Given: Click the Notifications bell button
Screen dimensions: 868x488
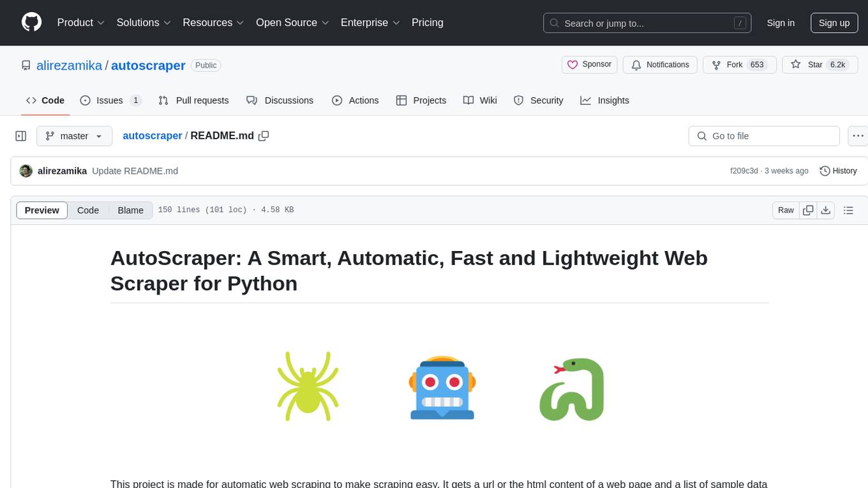Looking at the screenshot, I should (x=660, y=65).
